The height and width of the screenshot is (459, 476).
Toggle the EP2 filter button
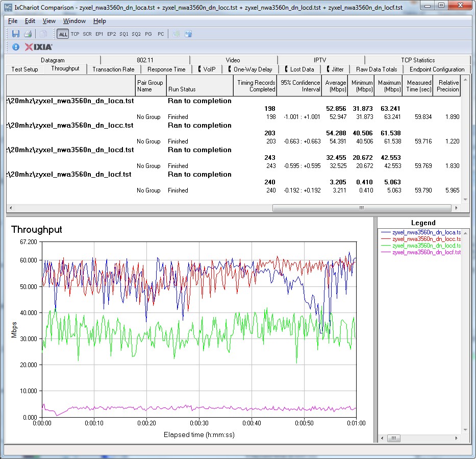111,34
